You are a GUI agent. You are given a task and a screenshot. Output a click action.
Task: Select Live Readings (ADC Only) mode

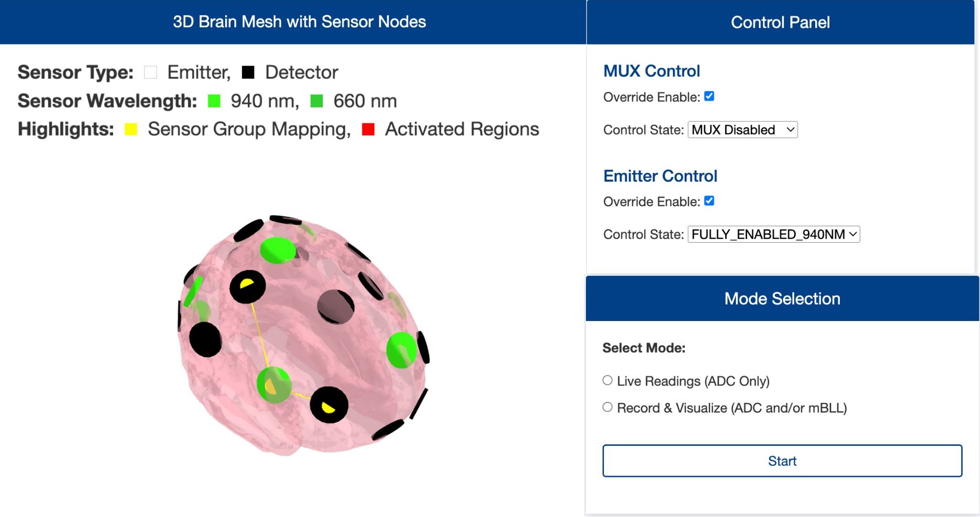coord(607,380)
